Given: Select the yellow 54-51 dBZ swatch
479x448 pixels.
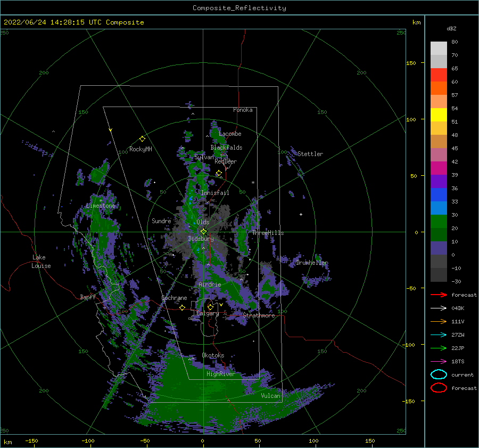Looking at the screenshot, I should click(439, 115).
